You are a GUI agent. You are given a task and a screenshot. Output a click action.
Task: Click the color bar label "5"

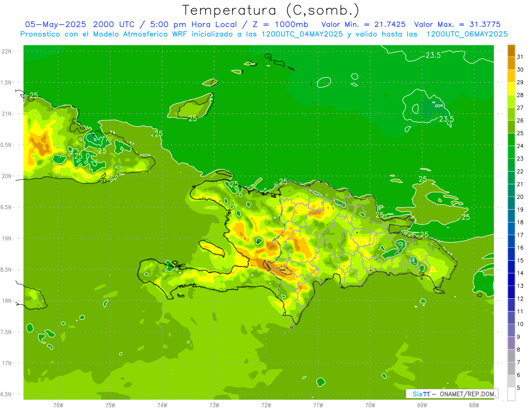click(519, 388)
